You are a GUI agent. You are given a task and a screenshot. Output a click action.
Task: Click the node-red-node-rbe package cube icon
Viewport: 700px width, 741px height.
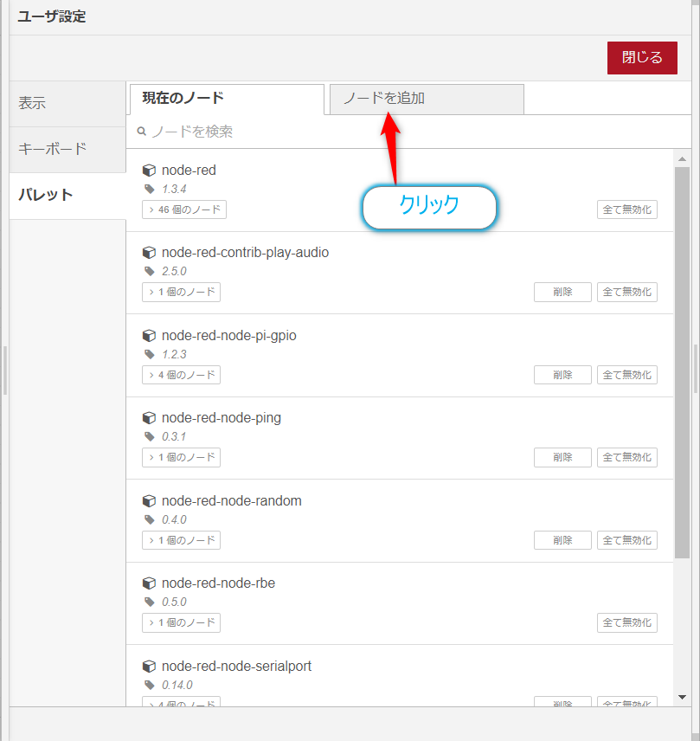(149, 583)
